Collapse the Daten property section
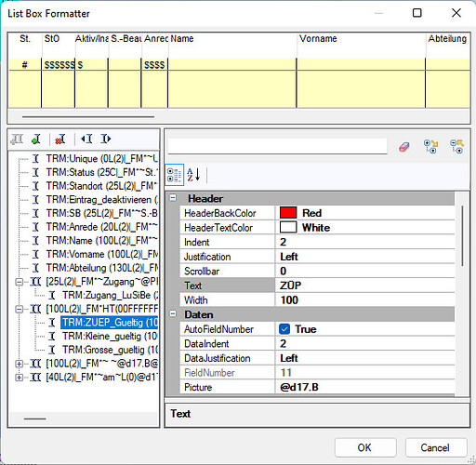Viewport: 476px width, 465px height. (x=173, y=314)
